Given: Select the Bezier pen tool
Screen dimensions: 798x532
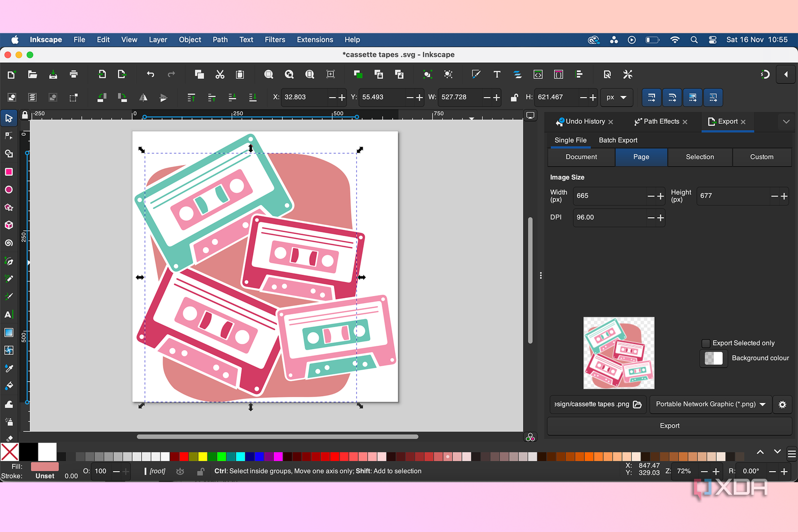Looking at the screenshot, I should tap(9, 261).
